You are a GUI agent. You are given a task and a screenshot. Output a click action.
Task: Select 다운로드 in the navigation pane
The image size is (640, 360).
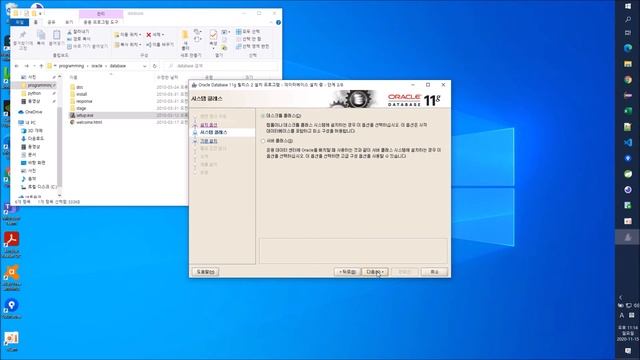coord(35,139)
